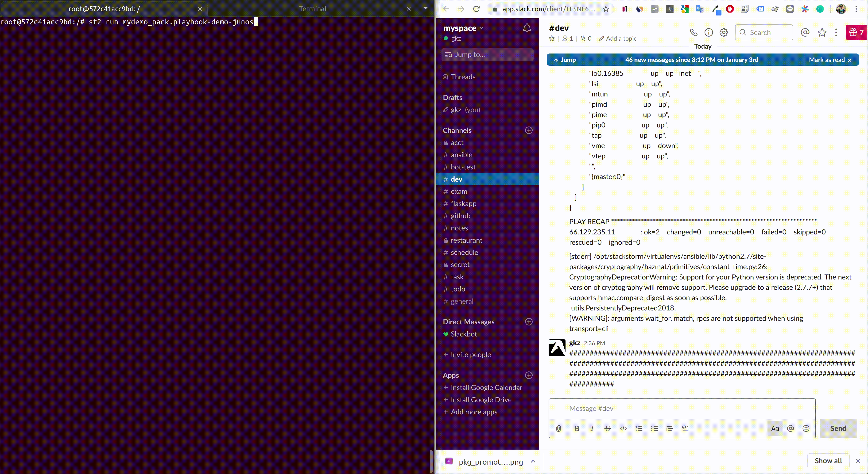Toggle star/favorite the #dev channel

pyautogui.click(x=551, y=38)
